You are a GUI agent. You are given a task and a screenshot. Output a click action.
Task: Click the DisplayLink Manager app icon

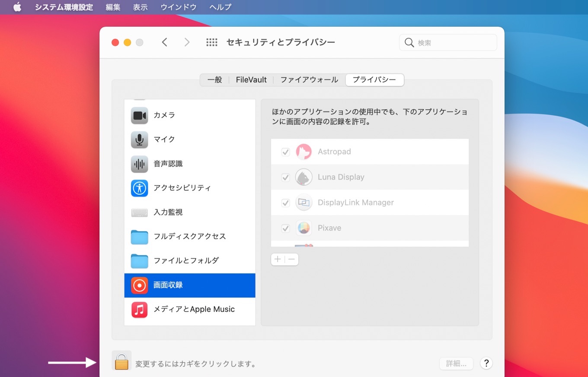coord(304,203)
